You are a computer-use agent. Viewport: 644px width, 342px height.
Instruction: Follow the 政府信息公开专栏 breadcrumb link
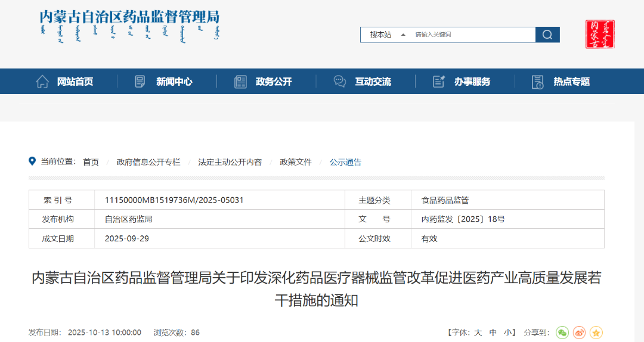pos(148,162)
